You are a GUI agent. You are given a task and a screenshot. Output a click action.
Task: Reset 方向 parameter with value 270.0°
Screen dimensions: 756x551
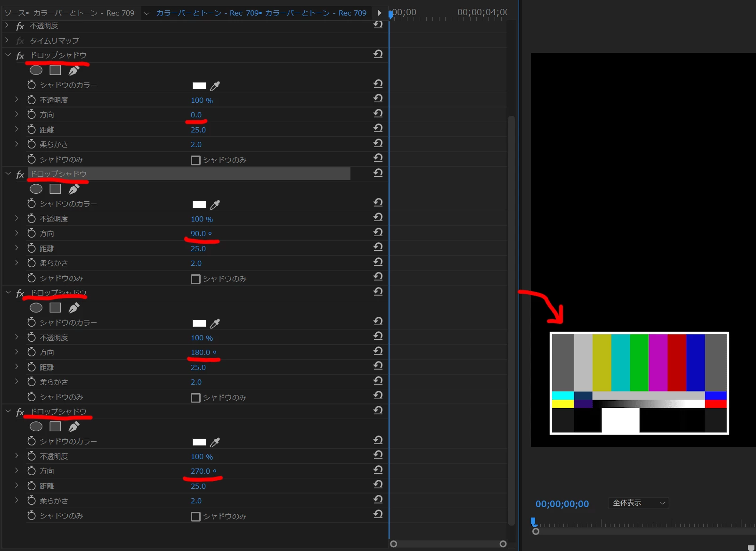(x=378, y=470)
